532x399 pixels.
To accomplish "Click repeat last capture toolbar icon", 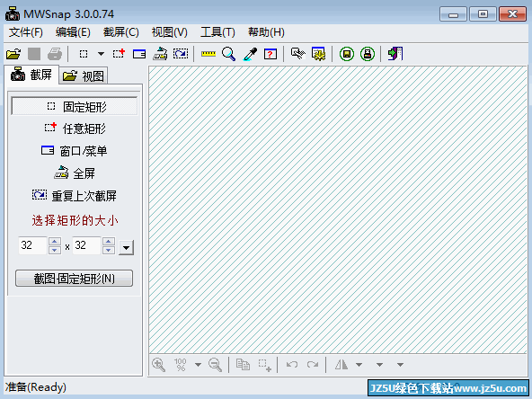I will [x=181, y=54].
